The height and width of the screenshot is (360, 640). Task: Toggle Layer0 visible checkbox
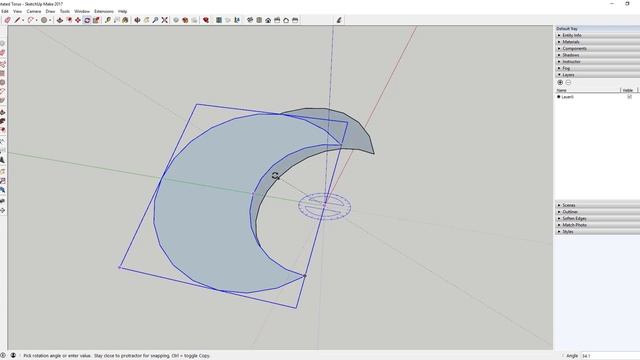point(629,97)
